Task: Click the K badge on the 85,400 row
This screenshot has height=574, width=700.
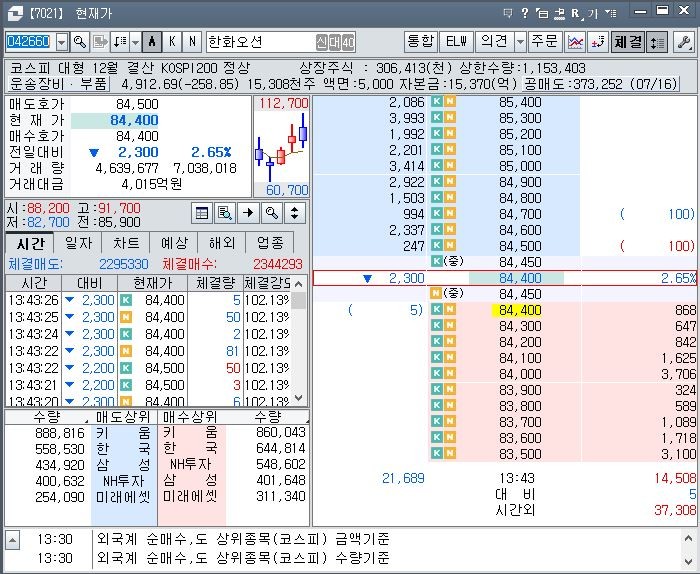Action: tap(437, 102)
